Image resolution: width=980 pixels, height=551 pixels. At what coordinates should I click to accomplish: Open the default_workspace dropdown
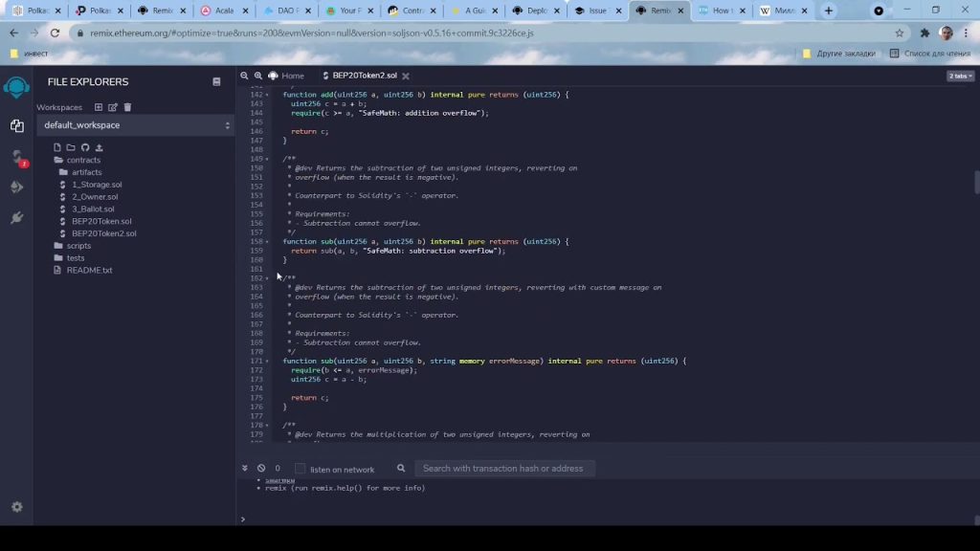tap(135, 125)
